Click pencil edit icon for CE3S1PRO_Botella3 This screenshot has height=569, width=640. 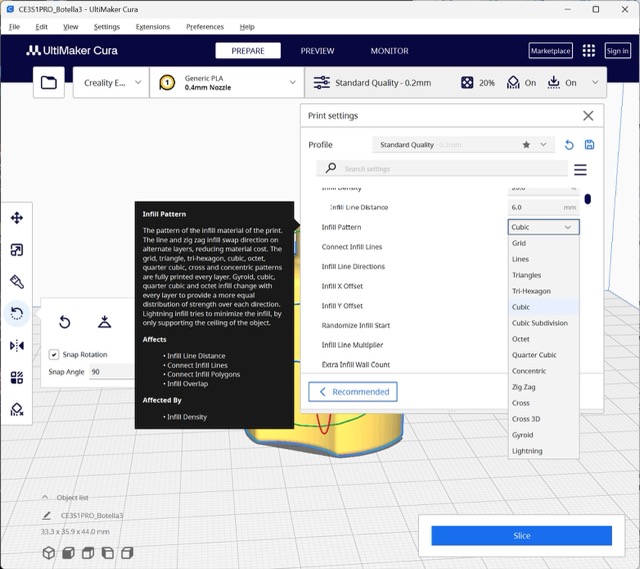(46, 516)
